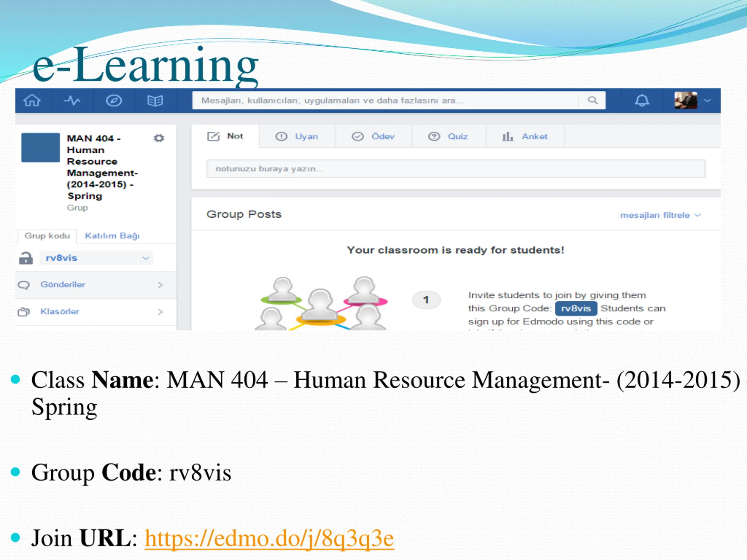Open group settings gear icon

(x=159, y=139)
